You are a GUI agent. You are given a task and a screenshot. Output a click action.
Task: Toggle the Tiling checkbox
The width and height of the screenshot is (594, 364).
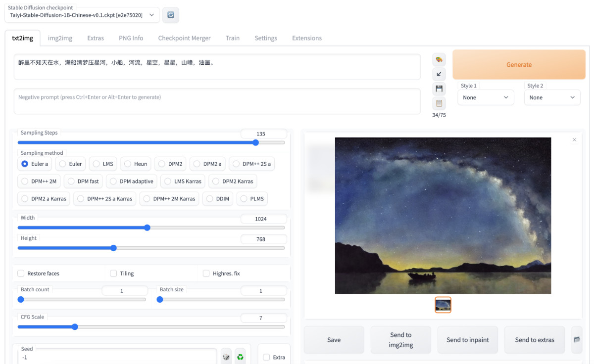(x=113, y=273)
